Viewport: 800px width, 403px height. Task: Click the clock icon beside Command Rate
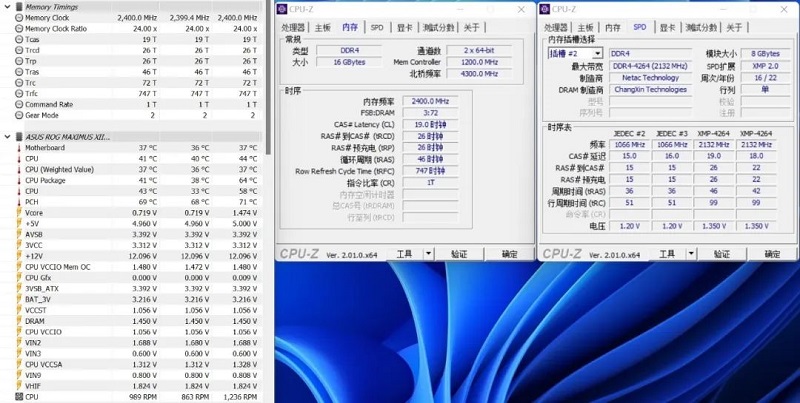(x=19, y=104)
